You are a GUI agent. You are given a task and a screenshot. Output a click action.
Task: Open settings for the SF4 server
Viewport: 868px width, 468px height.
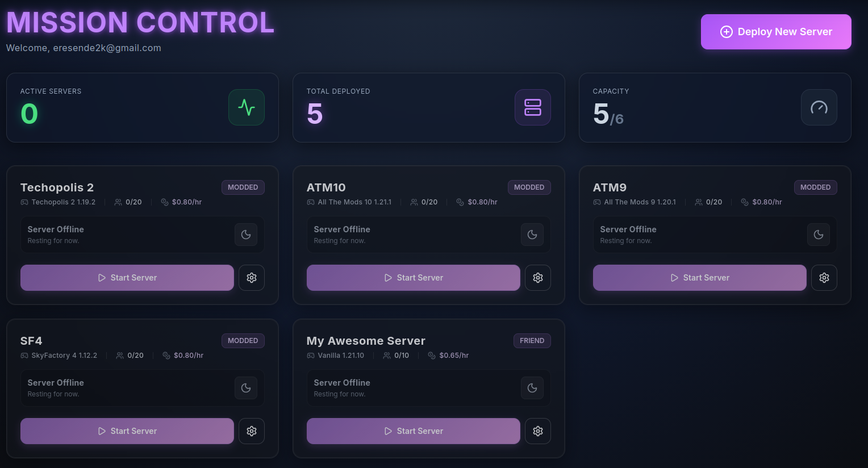coord(252,431)
